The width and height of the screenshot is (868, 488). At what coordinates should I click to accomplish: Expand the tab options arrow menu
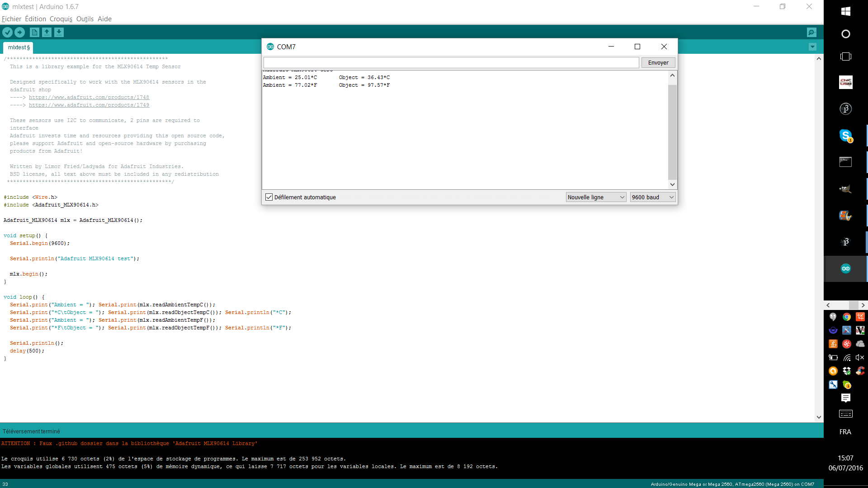point(812,47)
